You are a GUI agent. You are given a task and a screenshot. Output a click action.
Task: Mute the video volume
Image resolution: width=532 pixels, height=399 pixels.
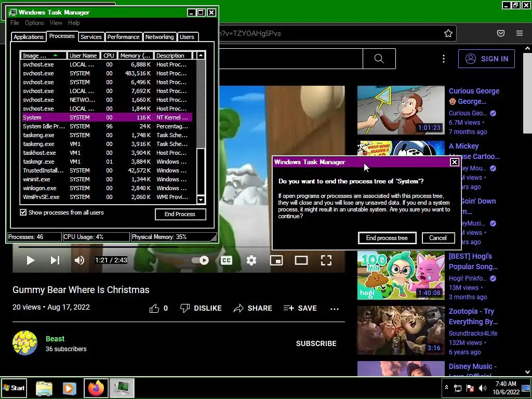[x=79, y=260]
